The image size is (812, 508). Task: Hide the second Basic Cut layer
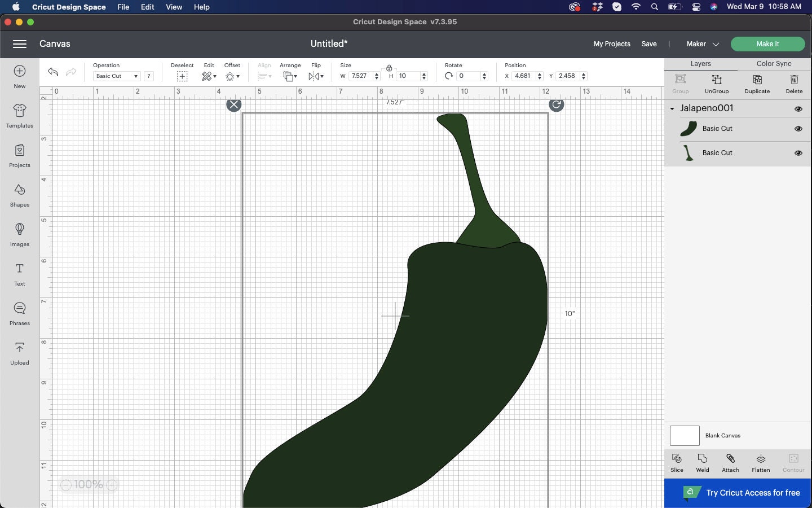click(x=798, y=153)
